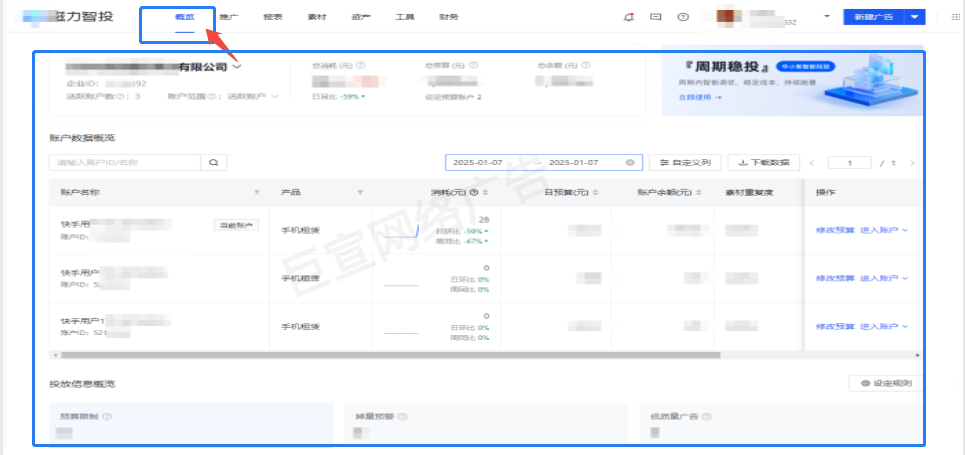
Task: Click 修改预算 in the 快手用户1 row
Action: point(836,326)
